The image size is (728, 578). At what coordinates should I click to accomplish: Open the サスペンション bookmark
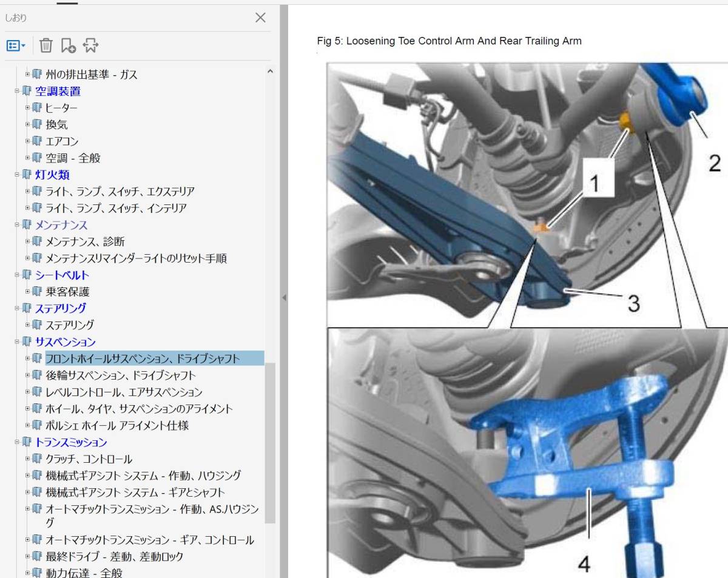tap(66, 342)
